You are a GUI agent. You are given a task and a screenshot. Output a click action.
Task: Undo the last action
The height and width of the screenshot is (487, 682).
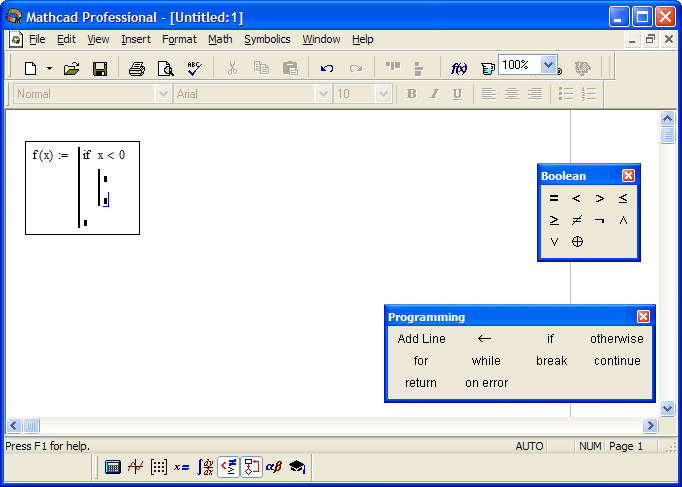pos(327,68)
